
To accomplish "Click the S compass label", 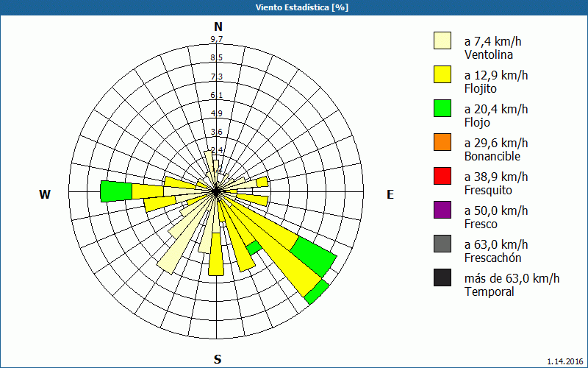I will click(x=218, y=360).
